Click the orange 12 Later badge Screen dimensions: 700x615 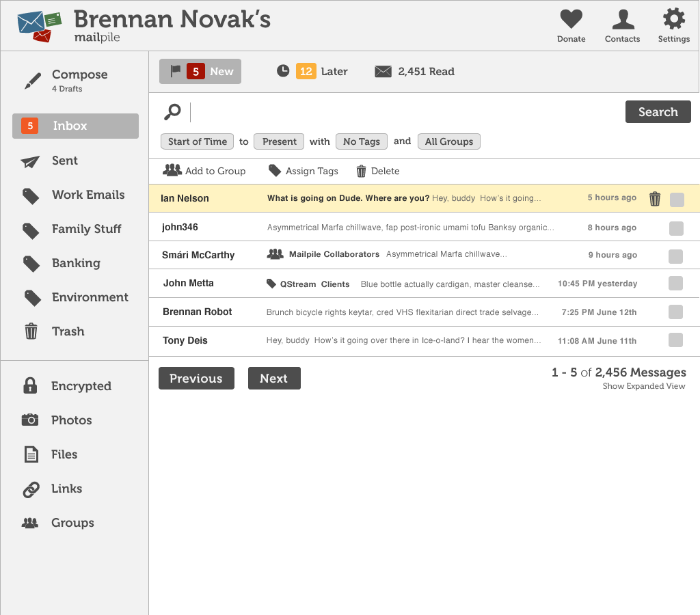click(306, 71)
